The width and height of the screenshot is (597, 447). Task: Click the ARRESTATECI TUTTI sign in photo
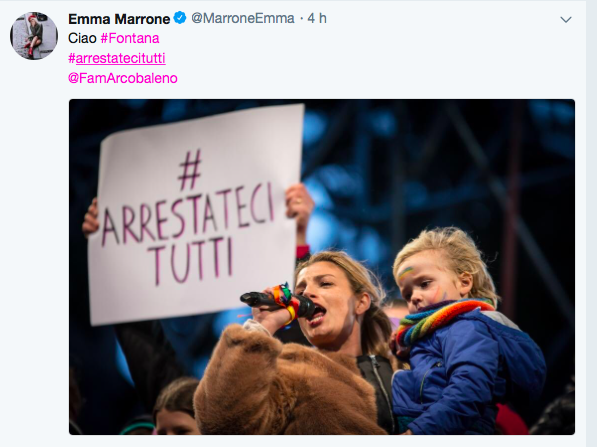[195, 213]
